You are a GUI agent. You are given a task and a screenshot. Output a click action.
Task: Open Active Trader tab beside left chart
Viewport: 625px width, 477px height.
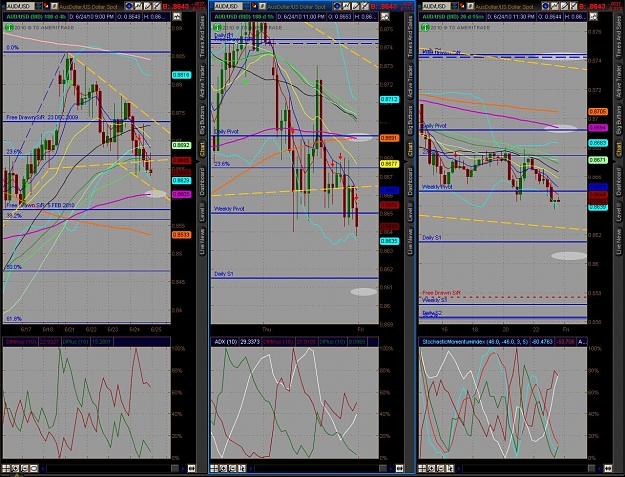(202, 82)
